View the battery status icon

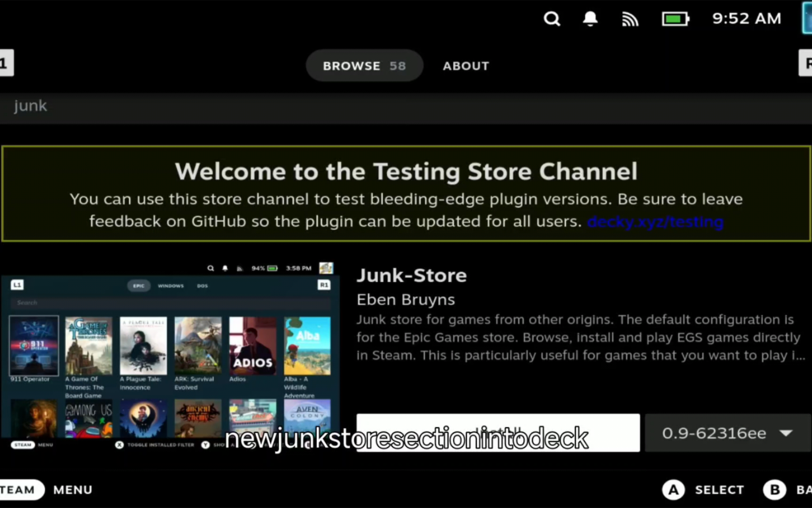pyautogui.click(x=676, y=19)
